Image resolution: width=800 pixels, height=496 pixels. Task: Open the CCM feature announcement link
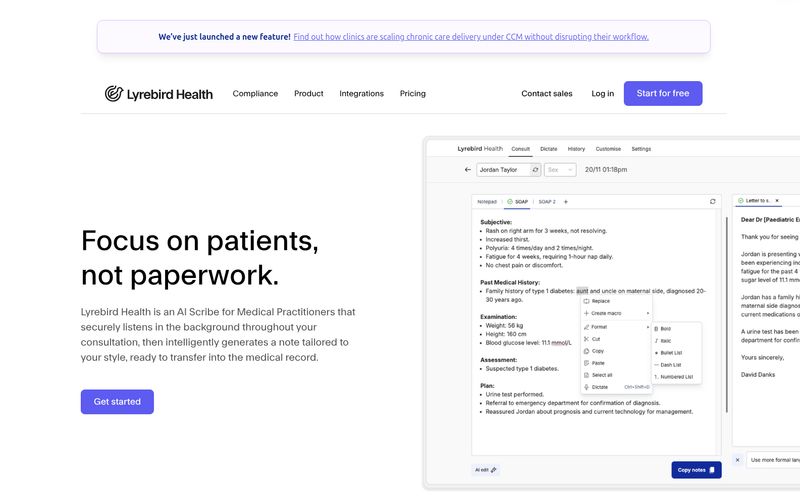[x=471, y=37]
